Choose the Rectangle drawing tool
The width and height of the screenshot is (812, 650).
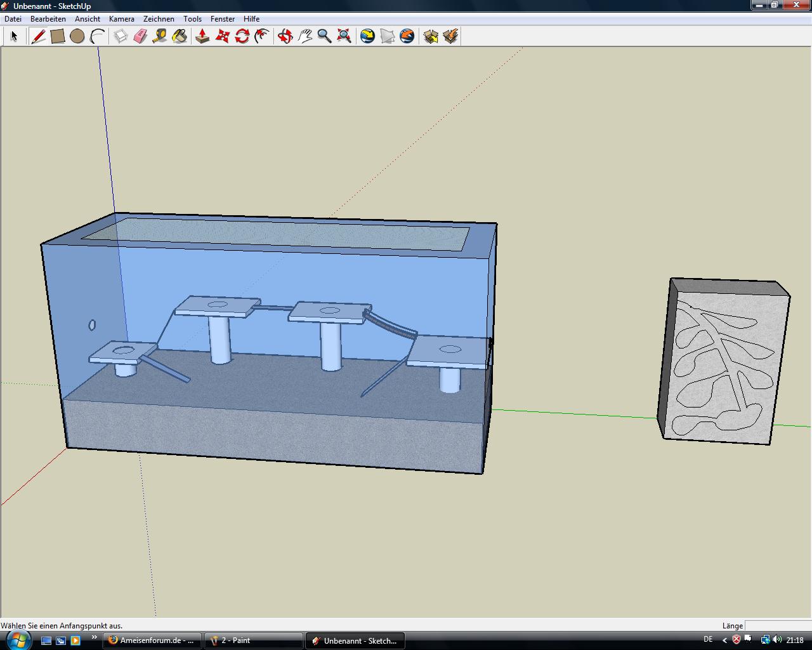click(x=58, y=36)
